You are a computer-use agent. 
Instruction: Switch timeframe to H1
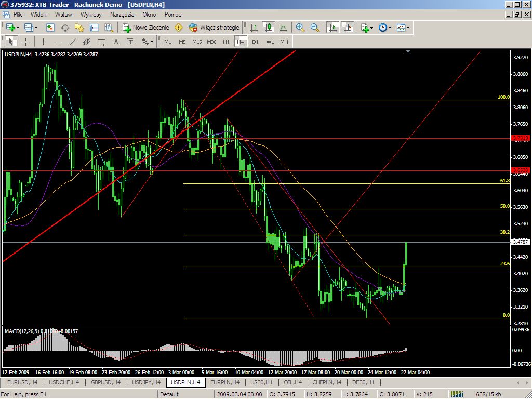(226, 42)
